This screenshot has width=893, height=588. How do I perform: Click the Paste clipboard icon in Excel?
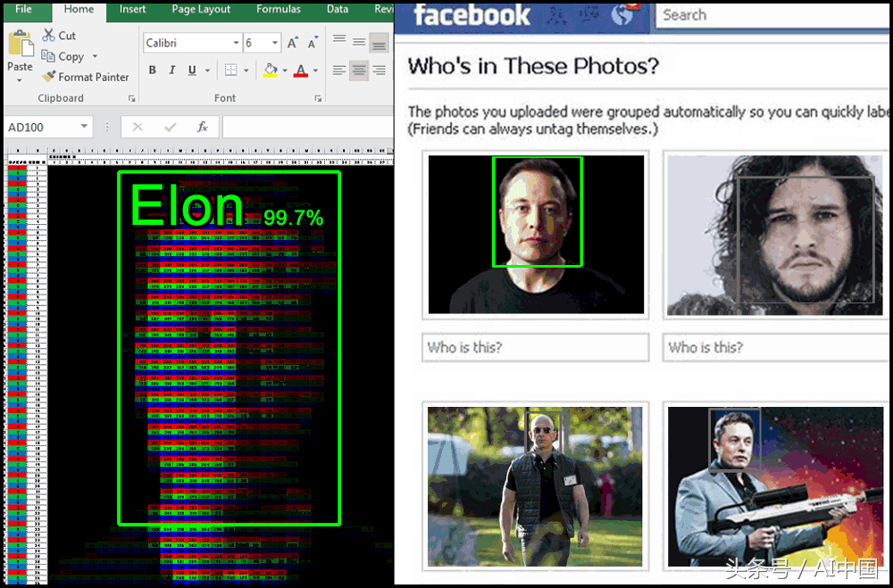[x=21, y=44]
